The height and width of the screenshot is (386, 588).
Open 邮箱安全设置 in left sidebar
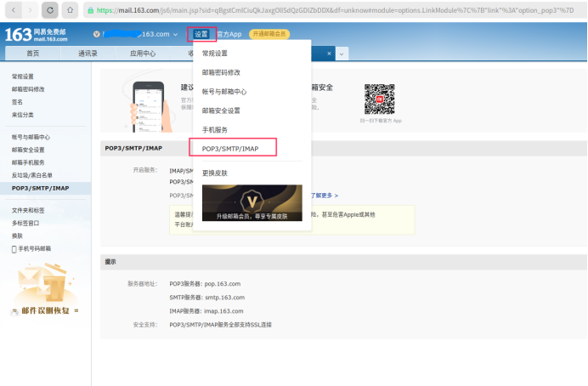(28, 150)
